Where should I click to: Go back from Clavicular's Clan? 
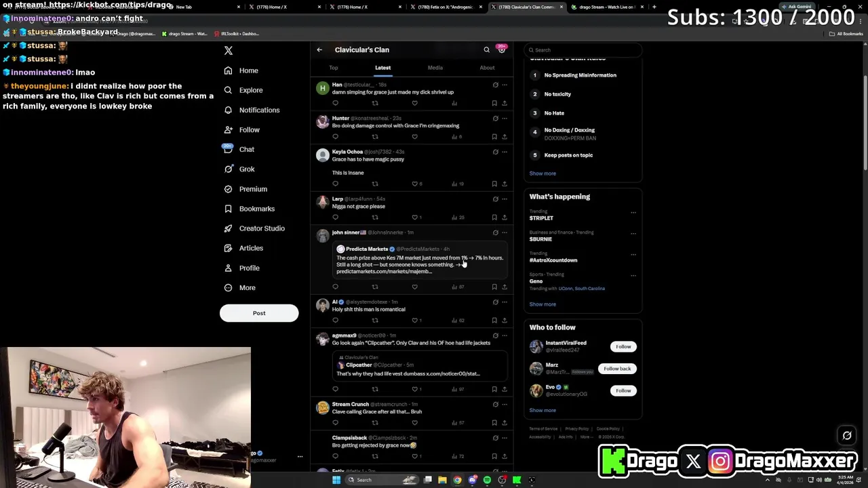(x=319, y=49)
